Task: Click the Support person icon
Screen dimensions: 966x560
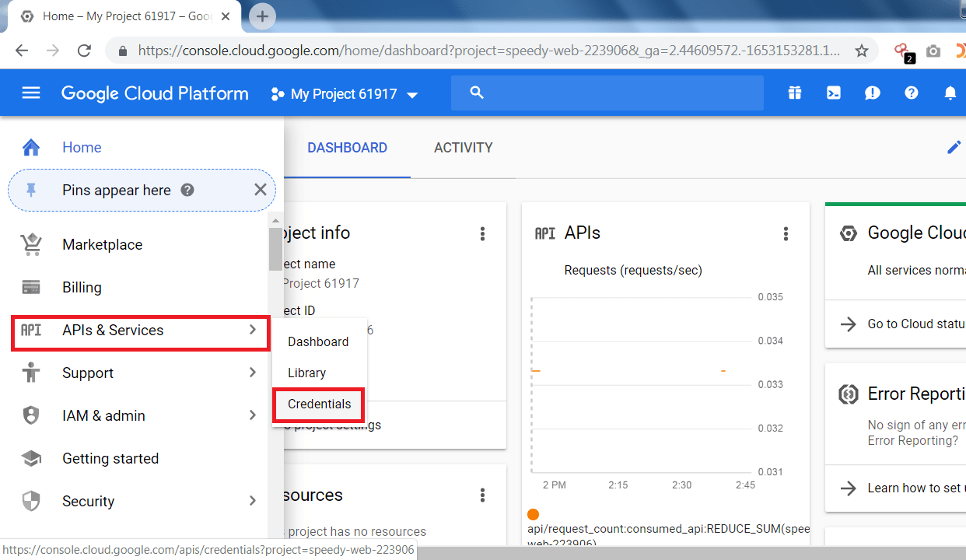Action: tap(31, 373)
